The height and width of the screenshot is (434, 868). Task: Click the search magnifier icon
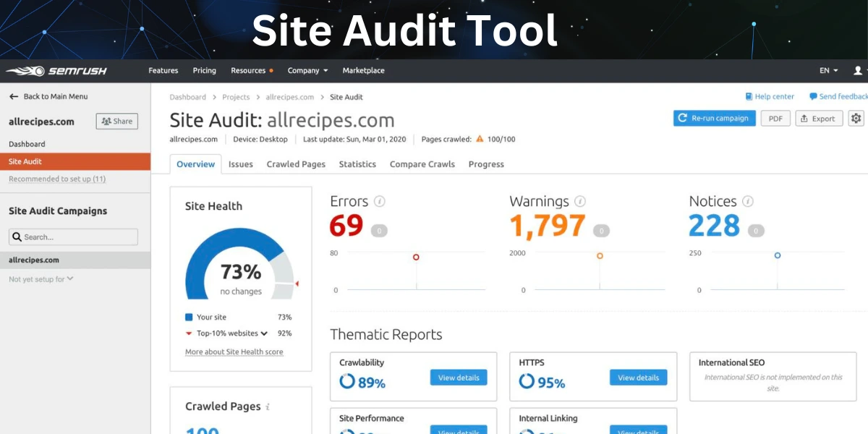(x=17, y=237)
